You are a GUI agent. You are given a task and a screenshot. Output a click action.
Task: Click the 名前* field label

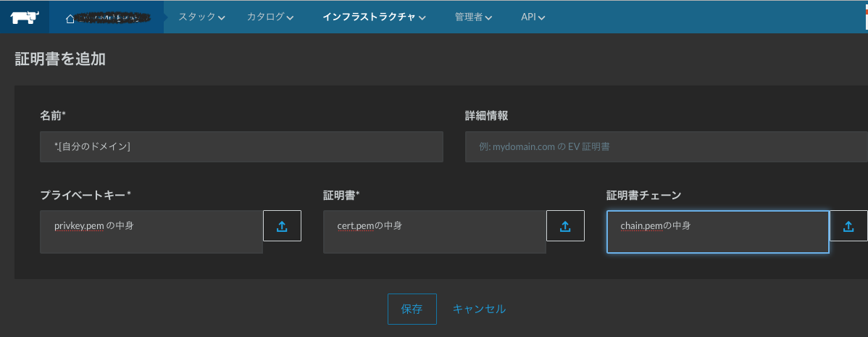[53, 116]
